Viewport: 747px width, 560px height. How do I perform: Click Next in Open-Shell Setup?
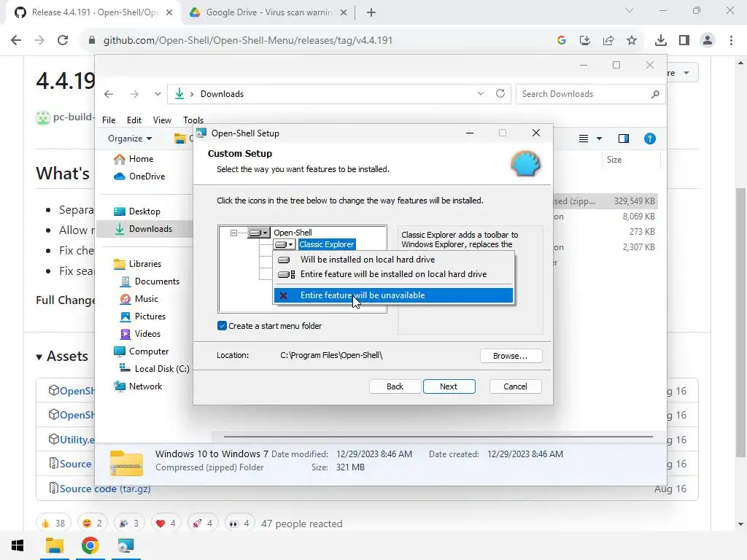[449, 386]
